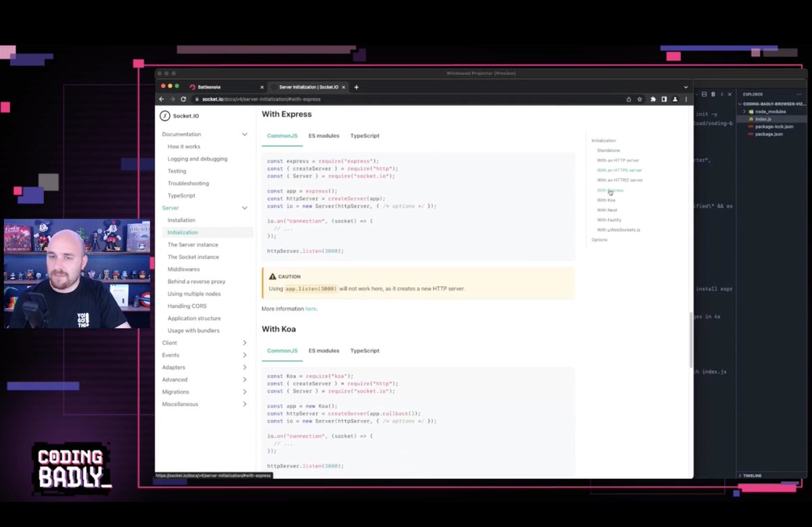Close the Server Initialization tab
The image size is (812, 527).
344,87
